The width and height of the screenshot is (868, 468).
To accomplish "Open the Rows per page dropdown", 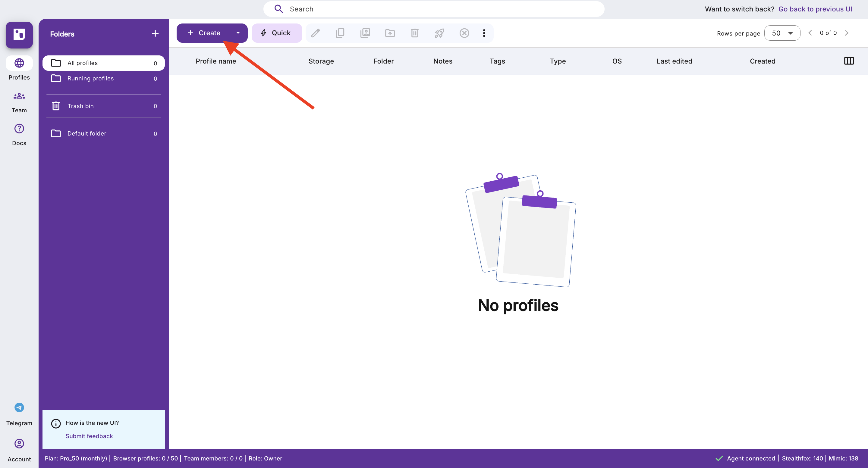I will pyautogui.click(x=782, y=33).
